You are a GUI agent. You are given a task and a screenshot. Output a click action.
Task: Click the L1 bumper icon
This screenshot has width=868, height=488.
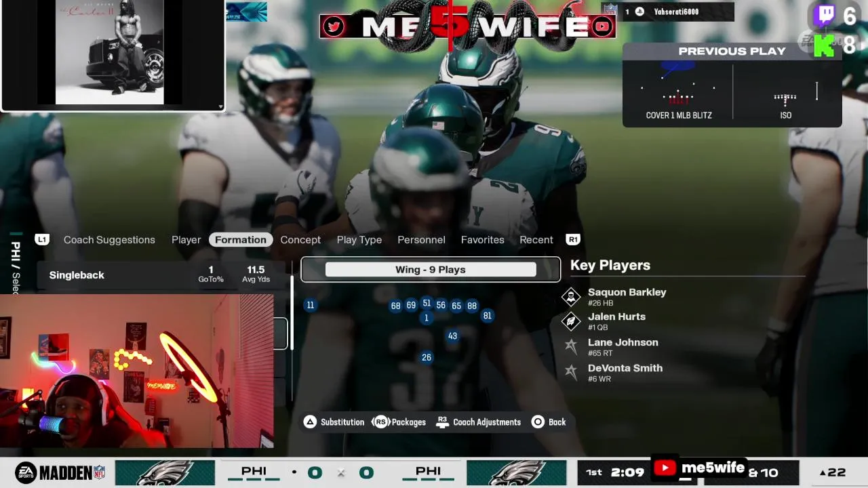[42, 240]
